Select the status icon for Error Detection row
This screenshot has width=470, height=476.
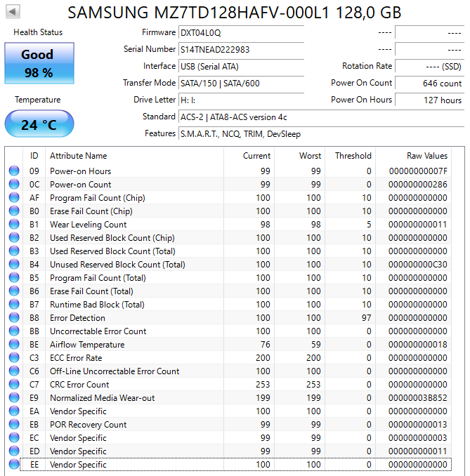pos(14,318)
